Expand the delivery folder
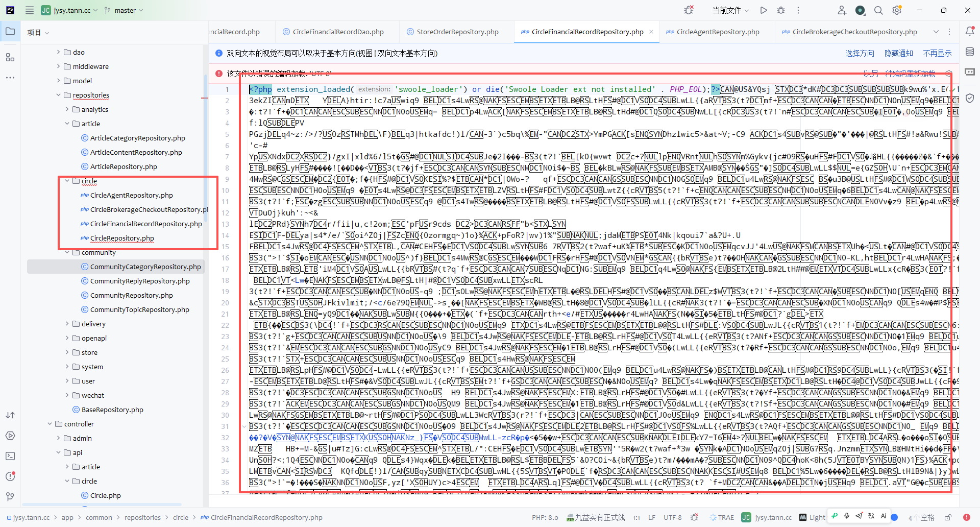Viewport: 980px width, 527px height. (x=67, y=324)
